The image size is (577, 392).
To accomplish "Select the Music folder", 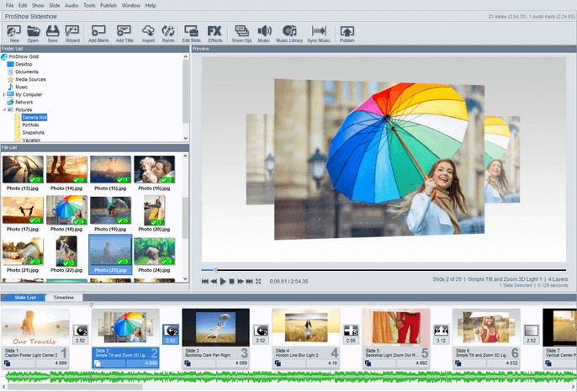I will (x=21, y=87).
